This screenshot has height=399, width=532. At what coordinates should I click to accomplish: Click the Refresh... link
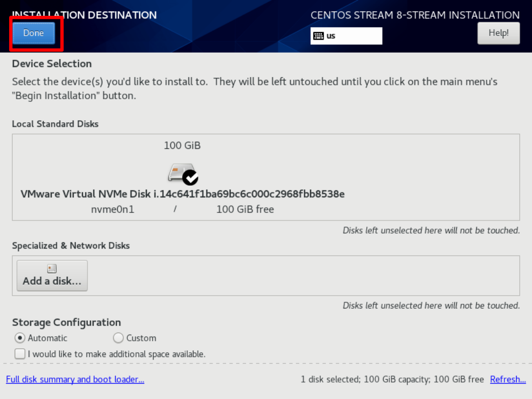pyautogui.click(x=508, y=380)
